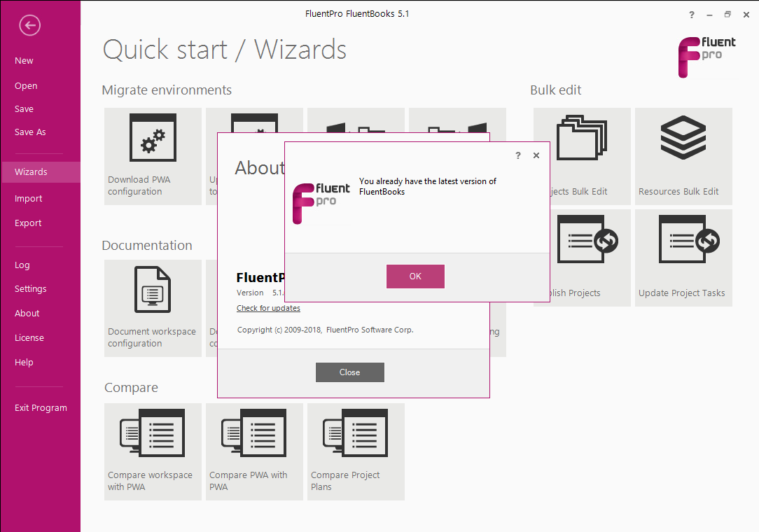Image resolution: width=759 pixels, height=532 pixels.
Task: Minimize the FluentBooks window
Action: click(x=709, y=15)
